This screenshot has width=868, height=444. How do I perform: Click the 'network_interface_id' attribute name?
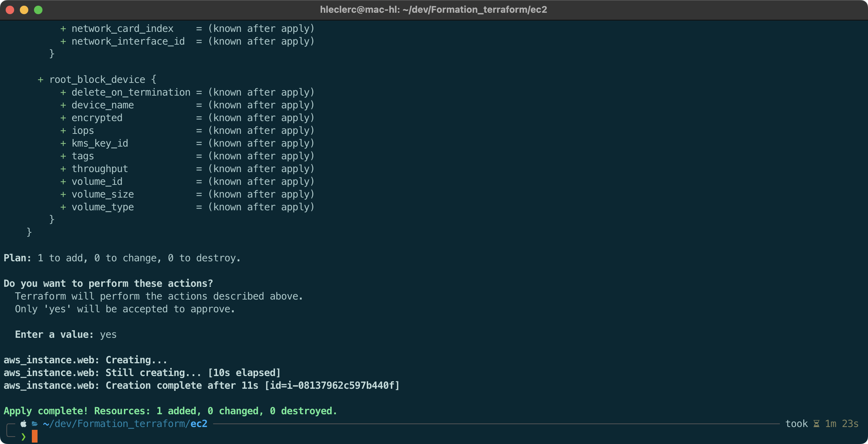tap(128, 41)
